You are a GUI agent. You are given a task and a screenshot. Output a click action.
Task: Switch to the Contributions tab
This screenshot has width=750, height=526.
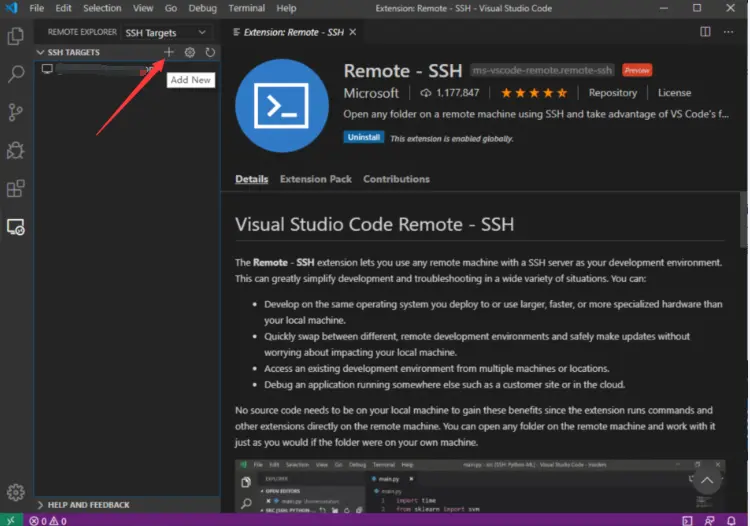click(x=396, y=179)
